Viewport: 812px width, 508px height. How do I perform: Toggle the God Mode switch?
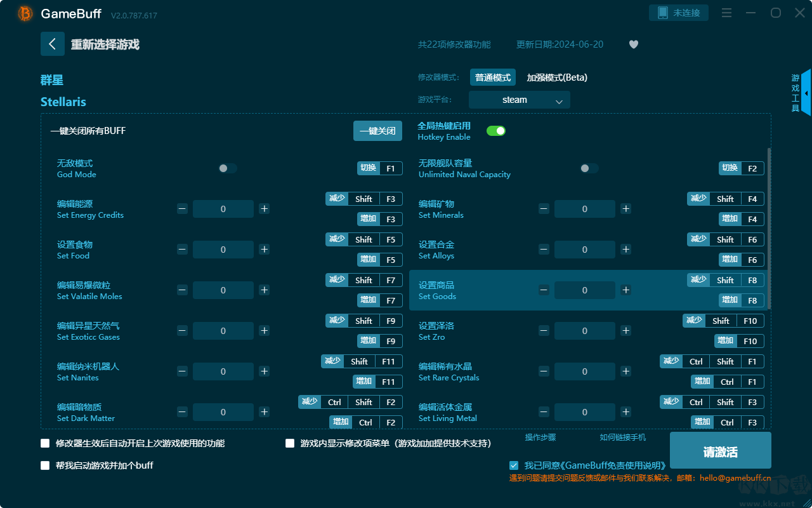(228, 168)
